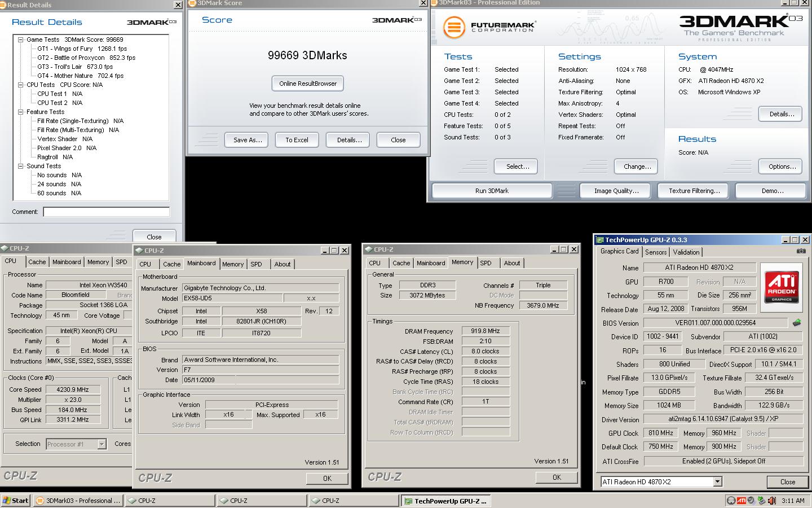Open Processor #1 selection dropdown in CPU-Z

click(101, 444)
